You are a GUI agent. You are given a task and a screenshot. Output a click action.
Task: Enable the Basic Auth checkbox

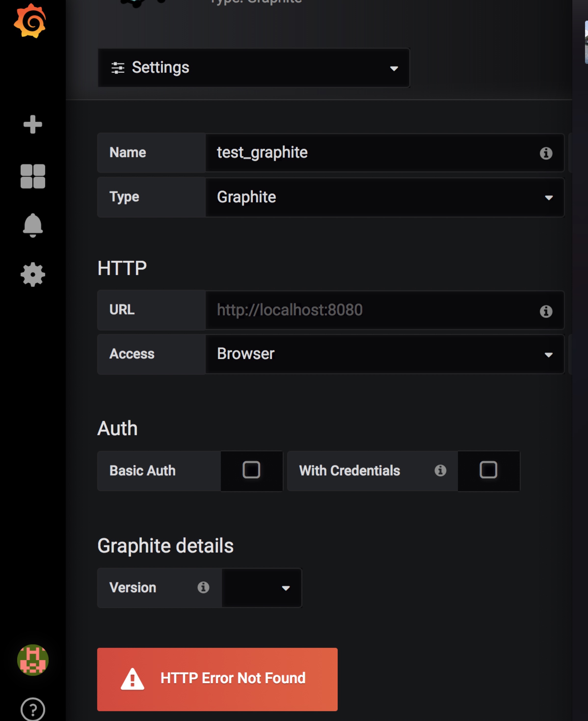point(251,471)
